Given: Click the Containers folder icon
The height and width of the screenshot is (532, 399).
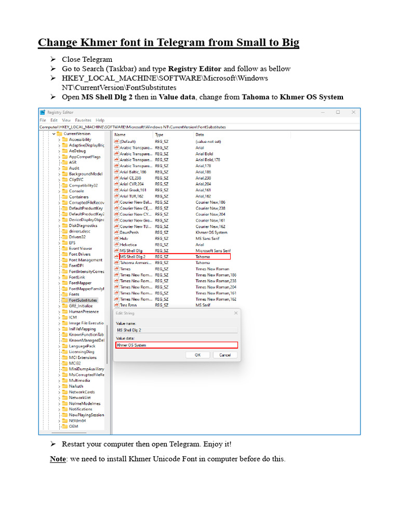Looking at the screenshot, I should (65, 197).
